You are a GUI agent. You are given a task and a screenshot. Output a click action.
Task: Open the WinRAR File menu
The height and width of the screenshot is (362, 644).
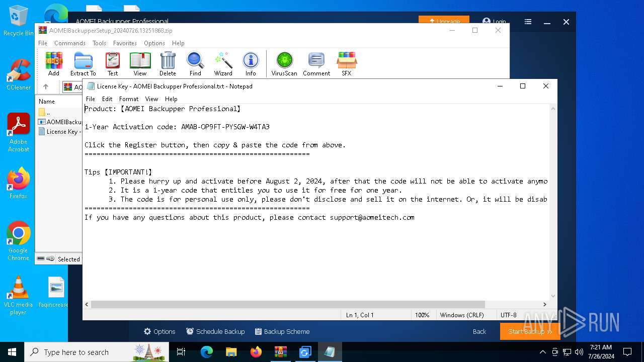pos(43,43)
